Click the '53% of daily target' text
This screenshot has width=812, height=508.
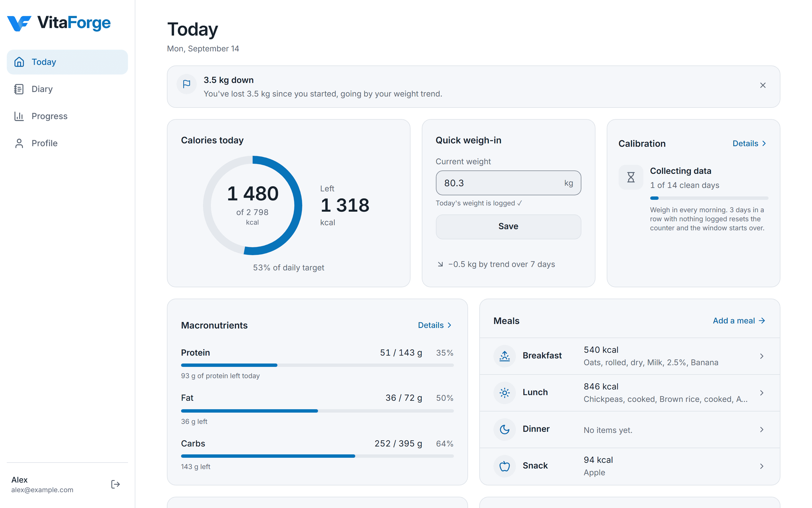(288, 268)
